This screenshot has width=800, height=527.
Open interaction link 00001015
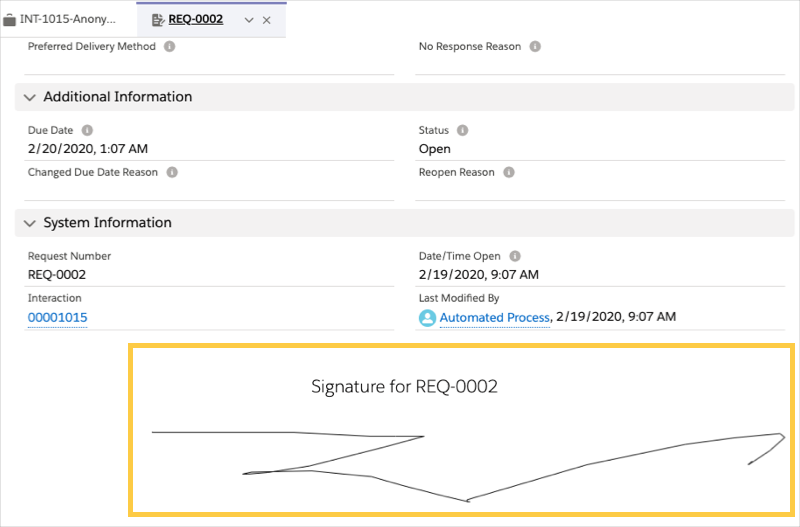tap(57, 318)
